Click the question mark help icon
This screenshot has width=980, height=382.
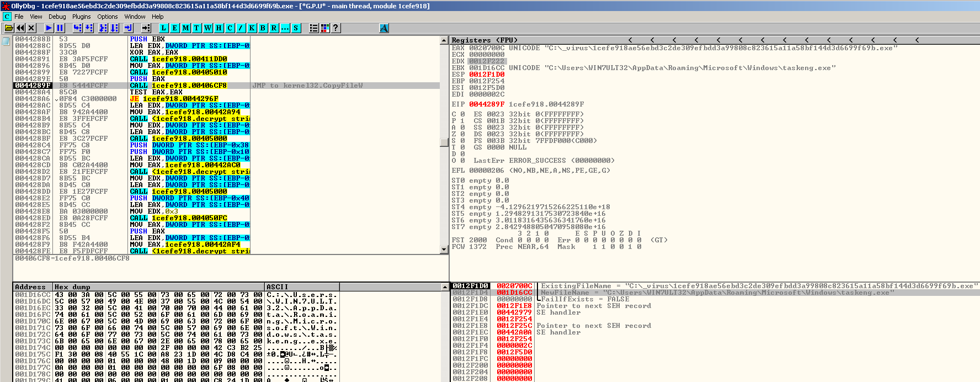point(335,28)
